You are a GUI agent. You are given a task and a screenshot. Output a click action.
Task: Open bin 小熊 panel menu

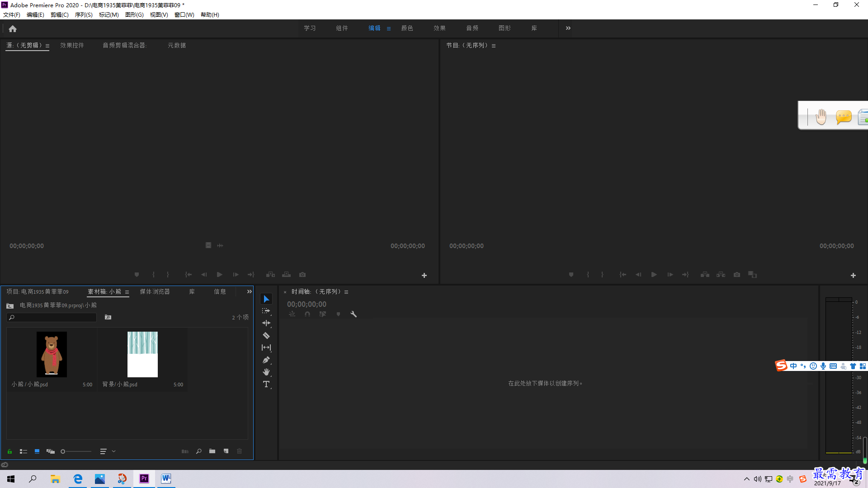127,292
